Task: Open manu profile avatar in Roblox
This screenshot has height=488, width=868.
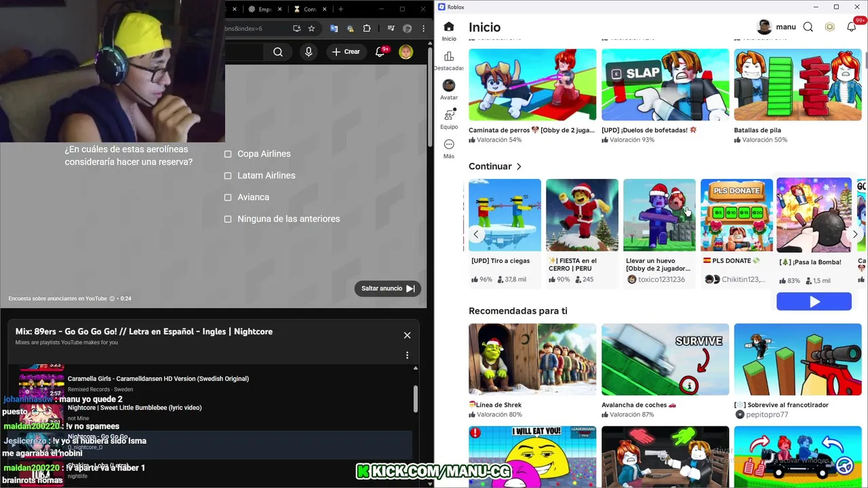Action: tap(764, 27)
